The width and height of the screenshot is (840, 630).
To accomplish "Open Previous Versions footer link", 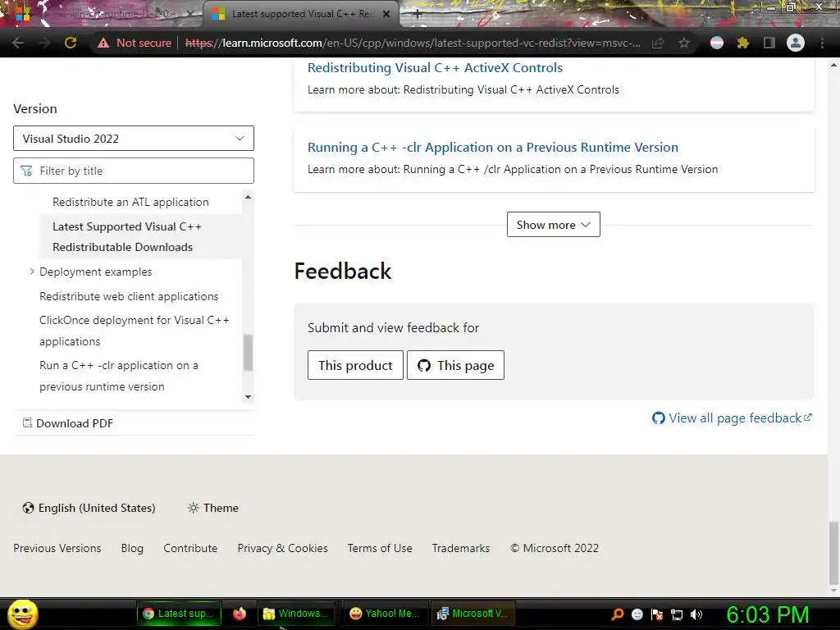I will click(57, 548).
